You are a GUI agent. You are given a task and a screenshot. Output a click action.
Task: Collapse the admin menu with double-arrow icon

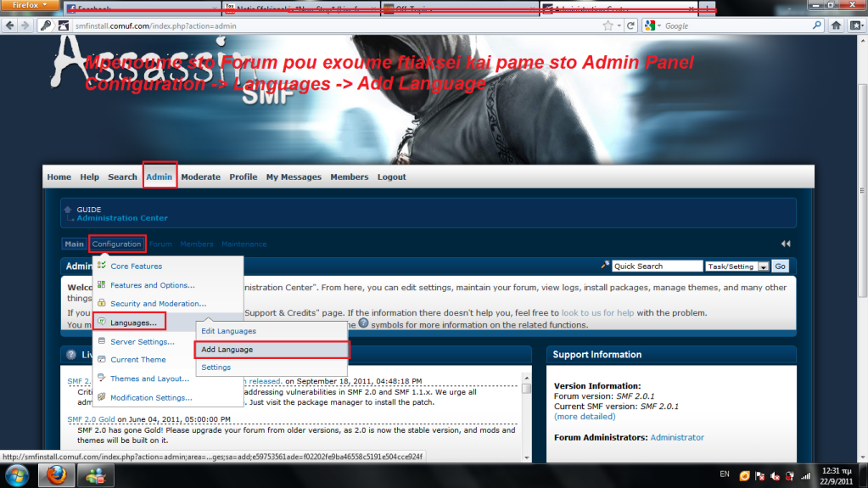[x=786, y=244]
